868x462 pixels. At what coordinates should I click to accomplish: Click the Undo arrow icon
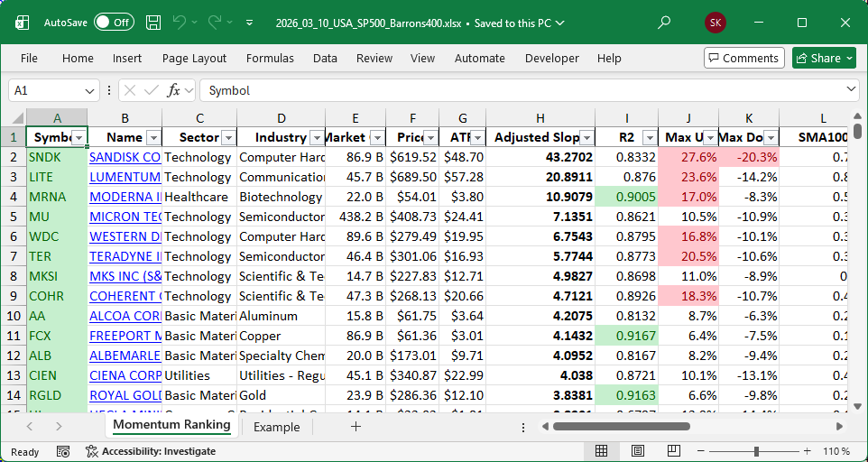click(x=180, y=23)
